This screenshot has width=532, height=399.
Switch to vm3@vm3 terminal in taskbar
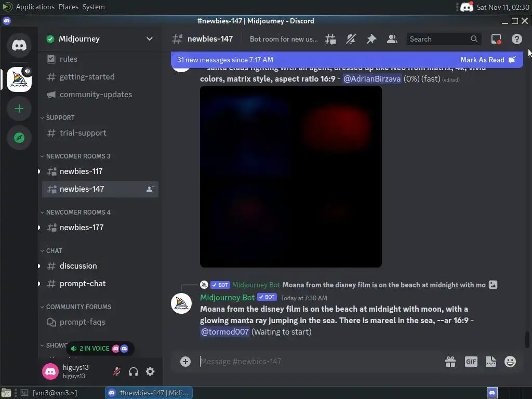click(x=49, y=393)
